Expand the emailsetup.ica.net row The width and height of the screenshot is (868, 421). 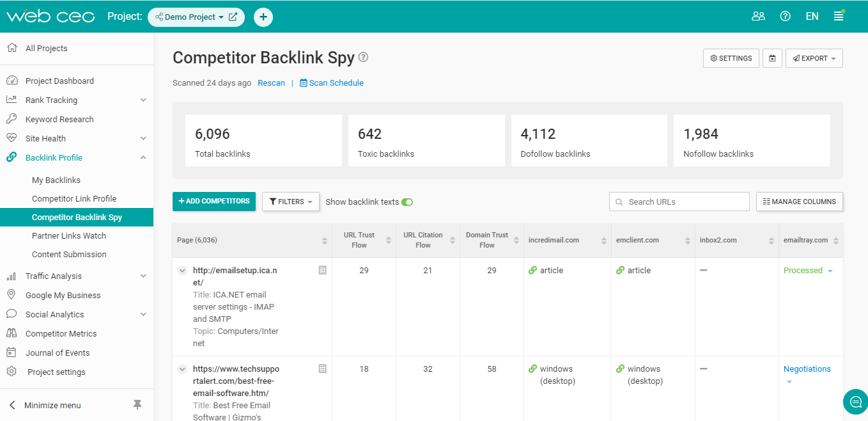[182, 271]
